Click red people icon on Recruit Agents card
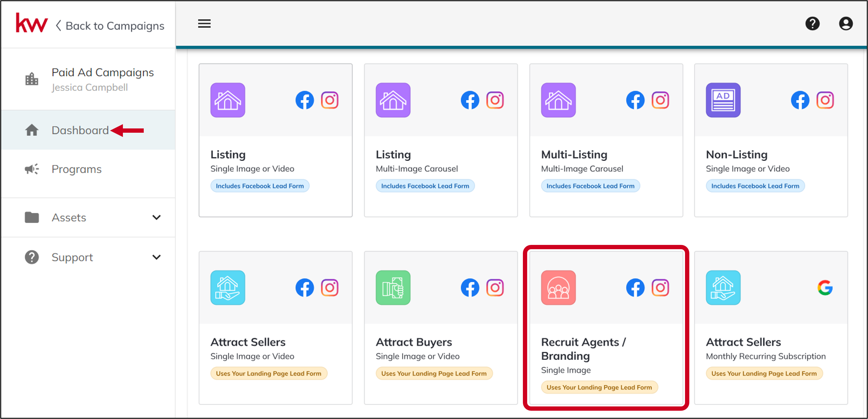 click(558, 288)
